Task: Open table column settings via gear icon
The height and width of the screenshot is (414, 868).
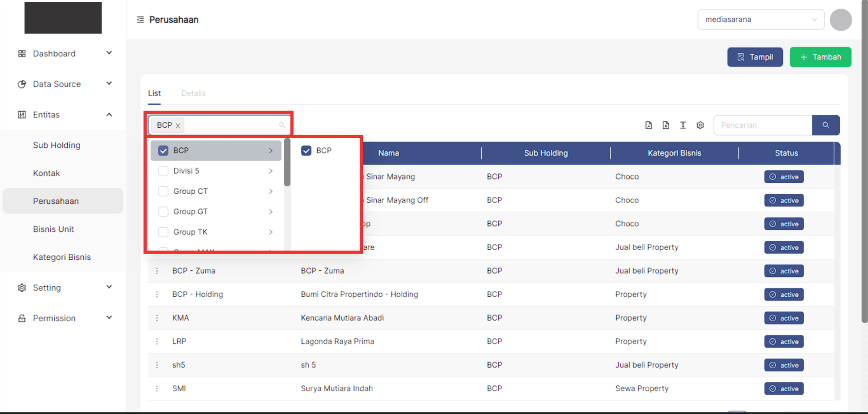Action: [x=700, y=125]
